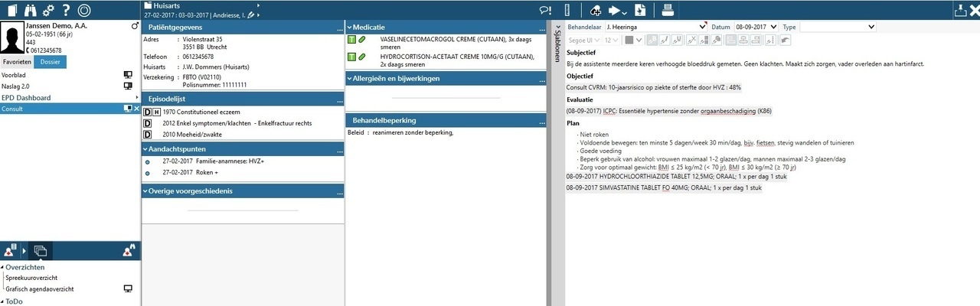
Task: Click the patient photo thumbnail
Action: point(13,37)
